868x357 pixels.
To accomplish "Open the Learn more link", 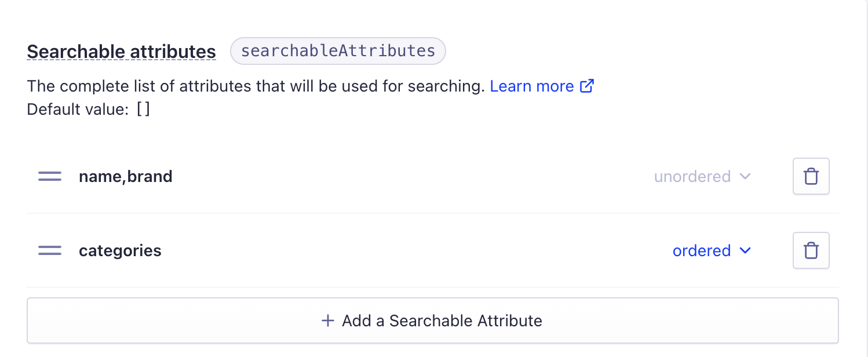I will (532, 86).
